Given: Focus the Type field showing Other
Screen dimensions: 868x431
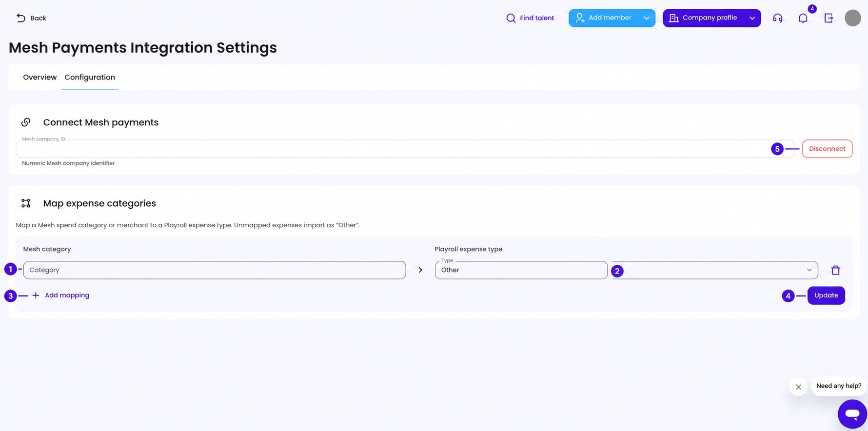Looking at the screenshot, I should [521, 270].
